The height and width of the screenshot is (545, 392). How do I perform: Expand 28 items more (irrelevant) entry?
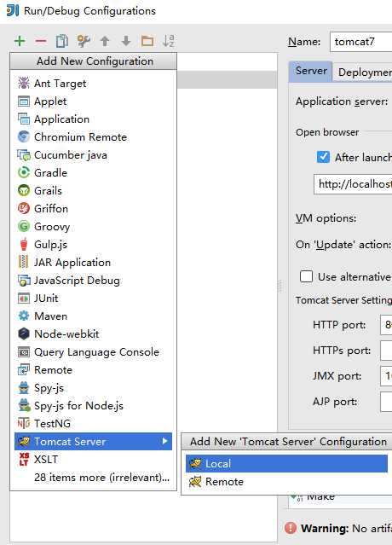click(x=101, y=478)
